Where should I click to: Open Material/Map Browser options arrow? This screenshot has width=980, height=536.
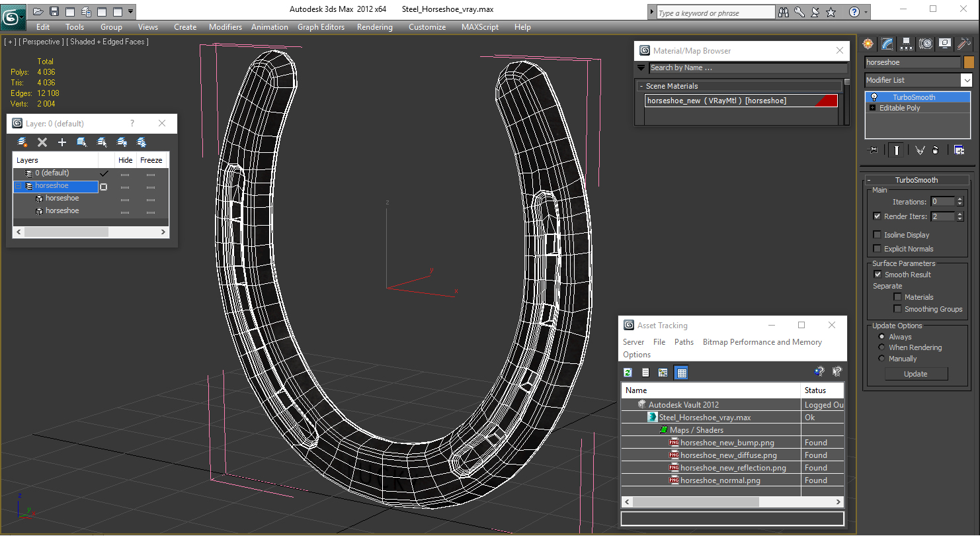pyautogui.click(x=641, y=67)
